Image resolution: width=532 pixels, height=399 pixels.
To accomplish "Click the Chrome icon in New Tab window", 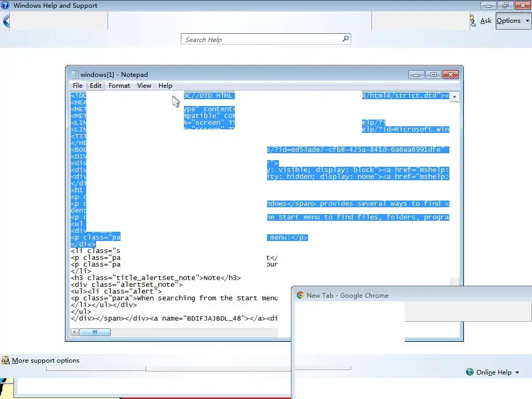I will [300, 295].
